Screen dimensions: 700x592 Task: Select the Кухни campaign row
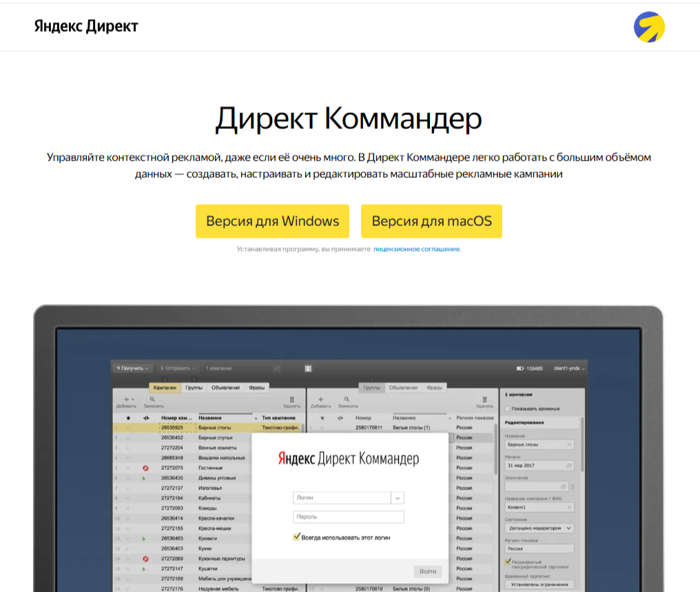pos(183,549)
